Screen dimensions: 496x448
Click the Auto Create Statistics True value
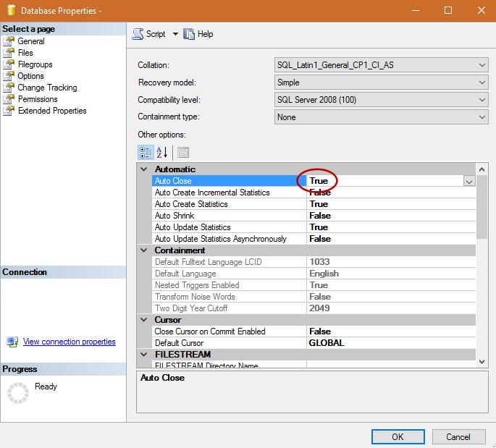[319, 204]
